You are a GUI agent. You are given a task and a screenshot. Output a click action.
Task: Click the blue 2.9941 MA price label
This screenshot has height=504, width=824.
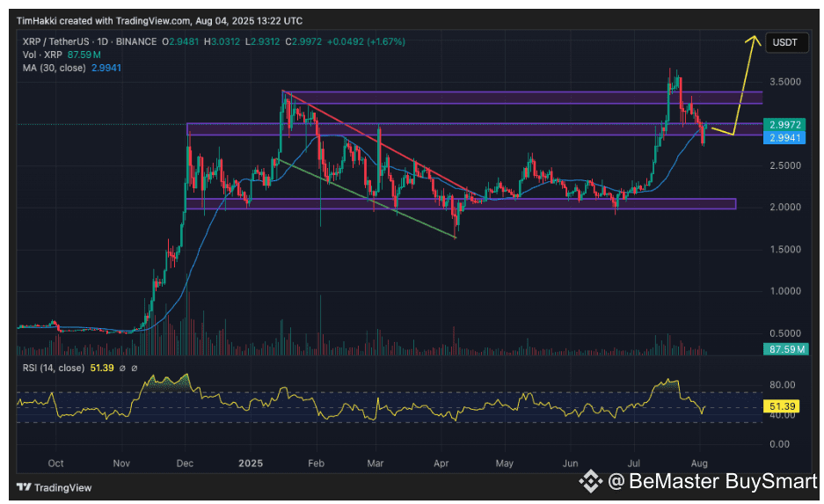pyautogui.click(x=784, y=138)
